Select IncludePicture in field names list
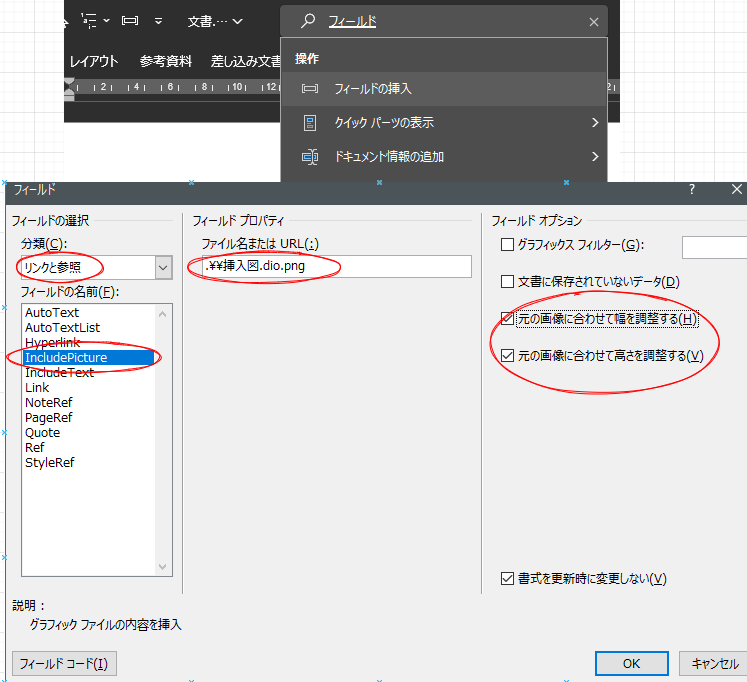Image resolution: width=747 pixels, height=682 pixels. tap(89, 358)
